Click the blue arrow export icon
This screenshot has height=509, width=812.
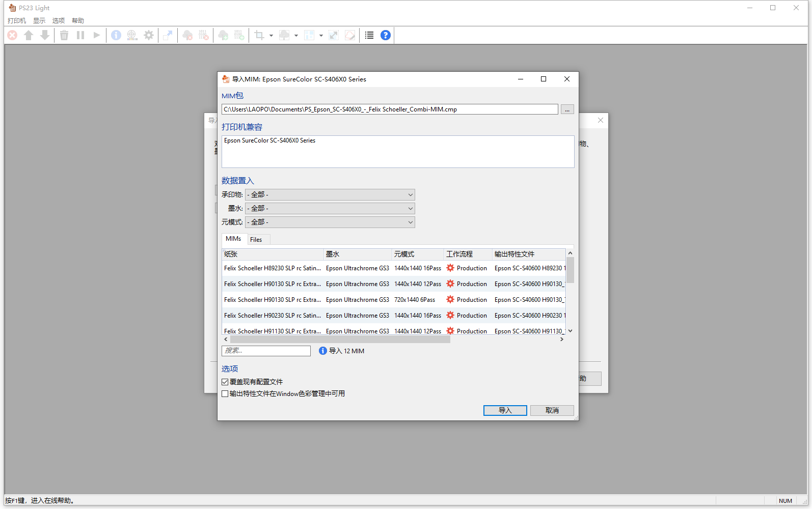pos(168,35)
